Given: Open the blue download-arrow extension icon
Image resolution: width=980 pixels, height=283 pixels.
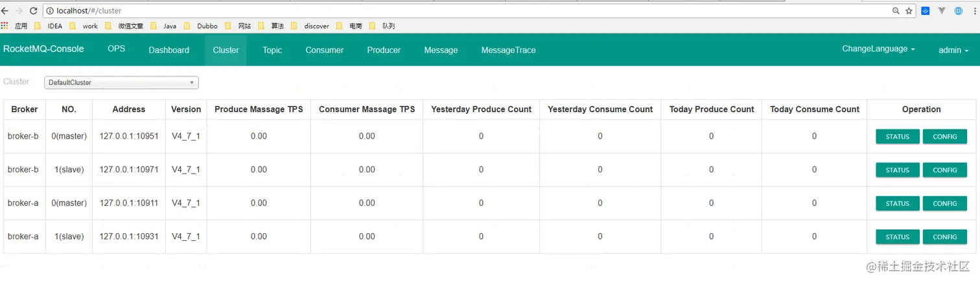Looking at the screenshot, I should pos(926,11).
